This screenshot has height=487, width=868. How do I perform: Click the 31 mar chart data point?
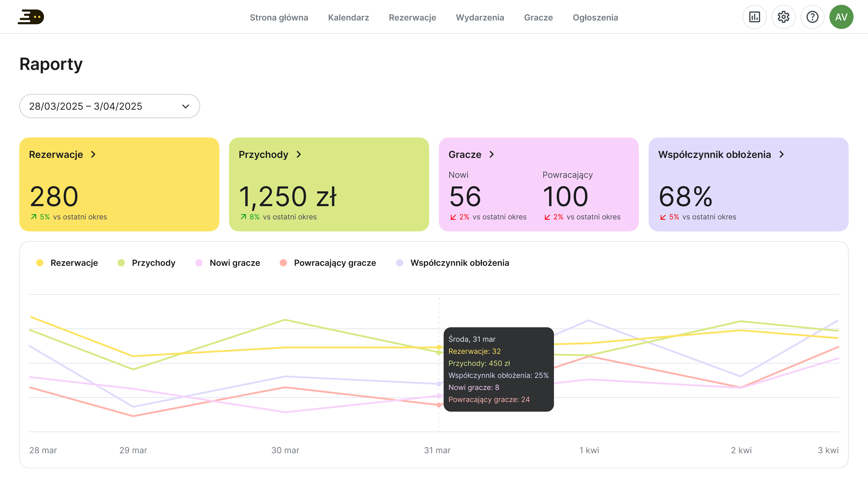click(438, 347)
